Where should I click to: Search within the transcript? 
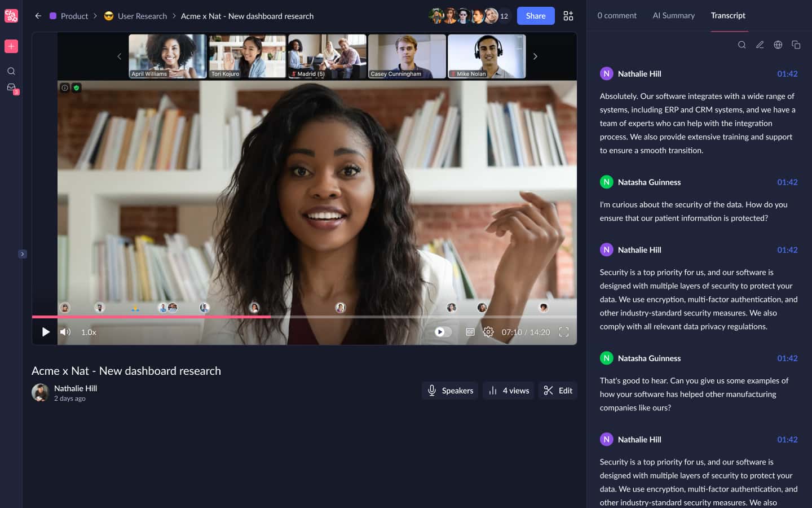[742, 45]
